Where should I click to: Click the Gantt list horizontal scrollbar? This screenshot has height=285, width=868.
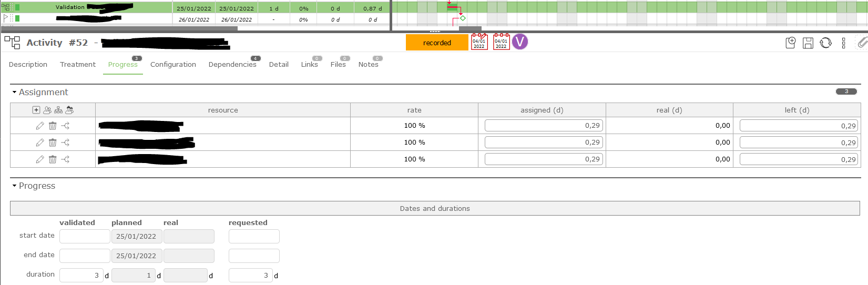119,28
